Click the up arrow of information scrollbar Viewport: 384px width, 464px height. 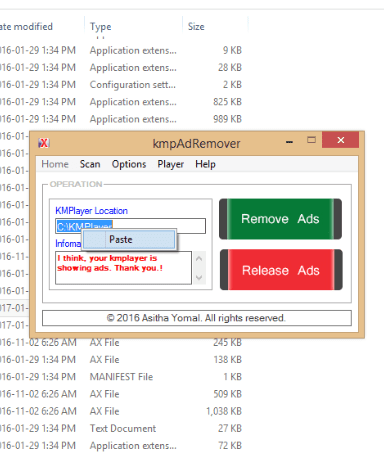[199, 258]
